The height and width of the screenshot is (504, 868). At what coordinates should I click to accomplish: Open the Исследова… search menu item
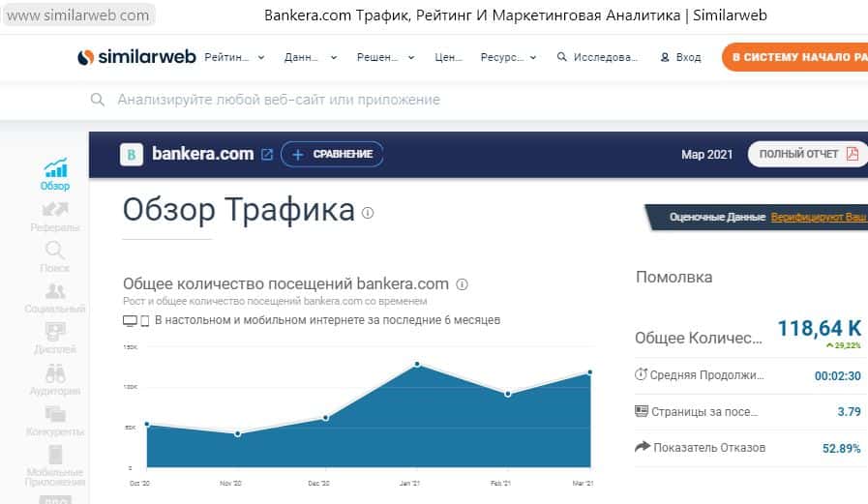(597, 57)
